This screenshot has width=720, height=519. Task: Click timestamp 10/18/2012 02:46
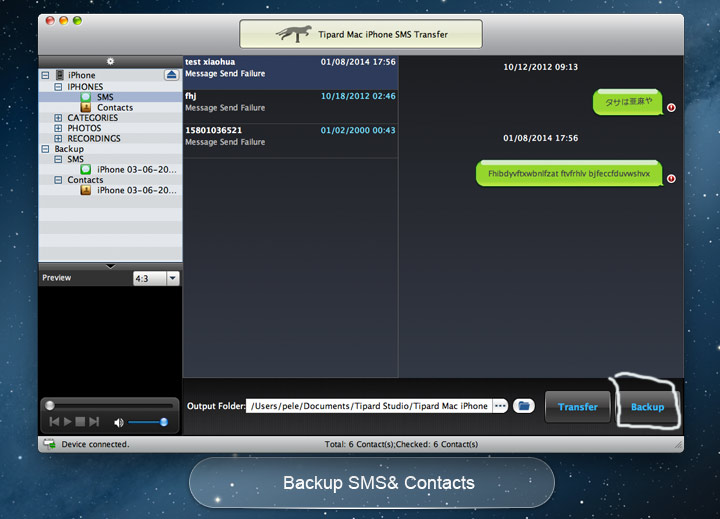[x=358, y=96]
